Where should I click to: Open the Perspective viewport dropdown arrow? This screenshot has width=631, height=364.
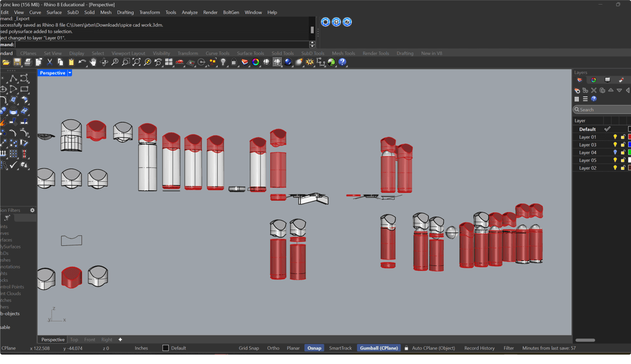(69, 73)
